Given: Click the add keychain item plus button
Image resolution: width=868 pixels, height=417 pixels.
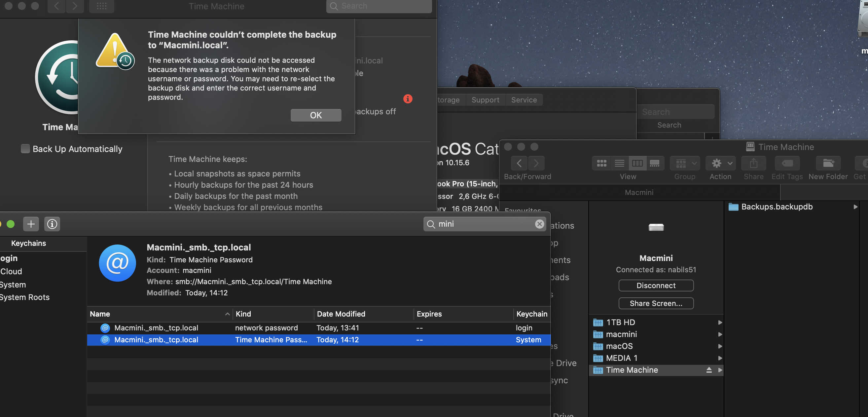Looking at the screenshot, I should (31, 224).
